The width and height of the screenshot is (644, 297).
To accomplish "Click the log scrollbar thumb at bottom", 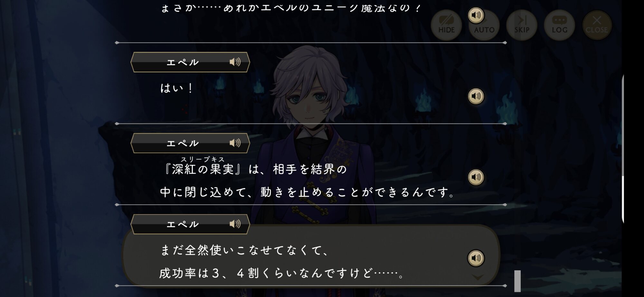I will pyautogui.click(x=517, y=281).
